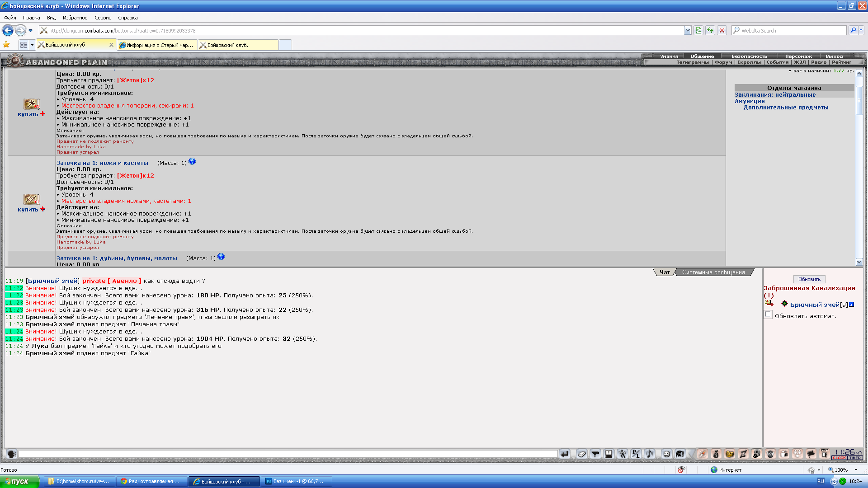The width and height of the screenshot is (868, 488).
Task: Click the chat filter funnel icon
Action: (x=595, y=454)
